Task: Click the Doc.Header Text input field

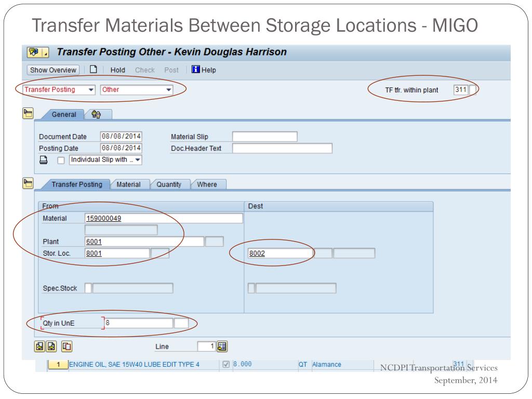Action: coord(282,148)
